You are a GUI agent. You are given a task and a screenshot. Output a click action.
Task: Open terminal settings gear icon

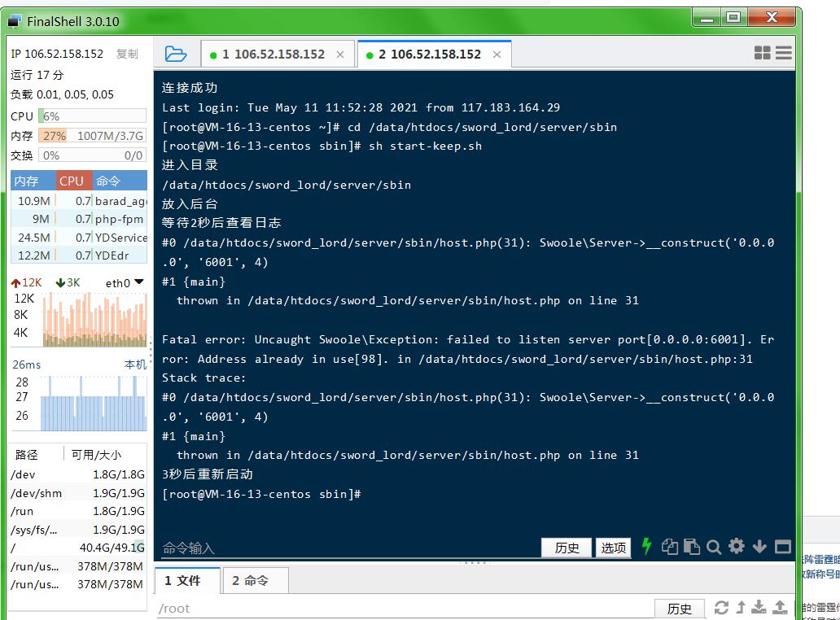pos(737,547)
